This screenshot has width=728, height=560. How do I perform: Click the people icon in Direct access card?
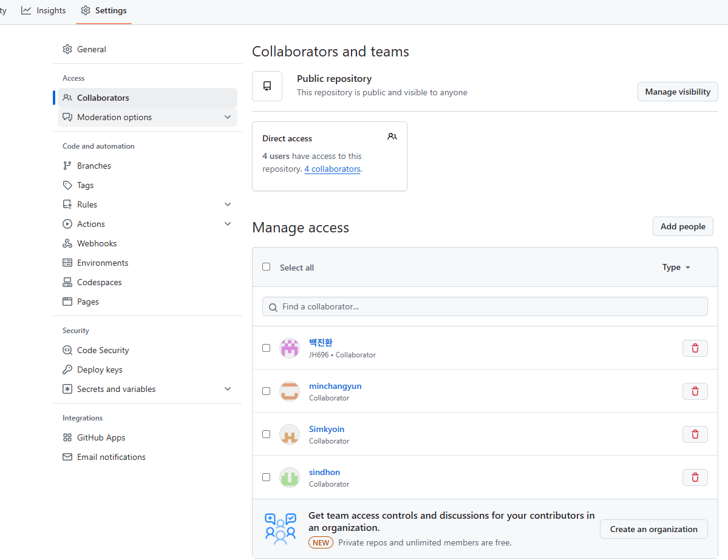pyautogui.click(x=392, y=137)
